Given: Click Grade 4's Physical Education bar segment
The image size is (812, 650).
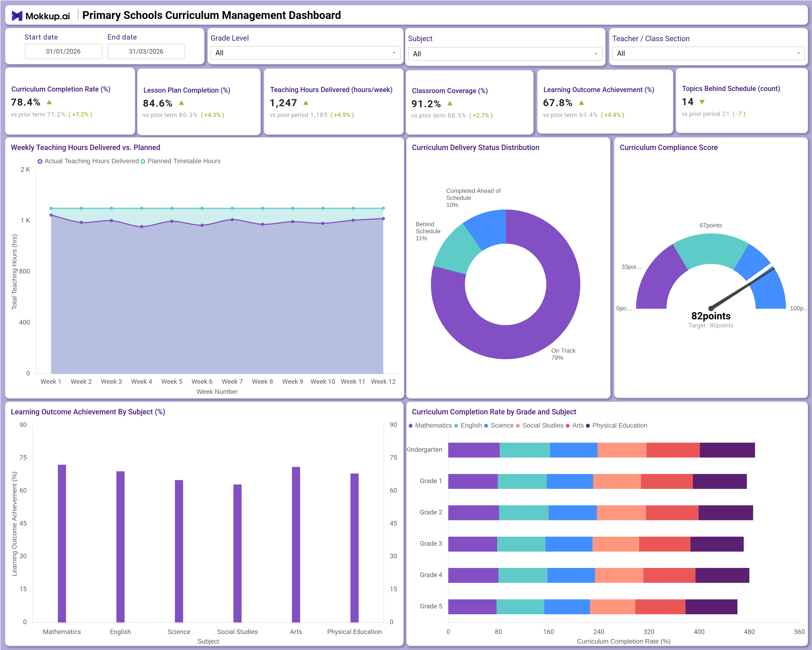Looking at the screenshot, I should (722, 576).
